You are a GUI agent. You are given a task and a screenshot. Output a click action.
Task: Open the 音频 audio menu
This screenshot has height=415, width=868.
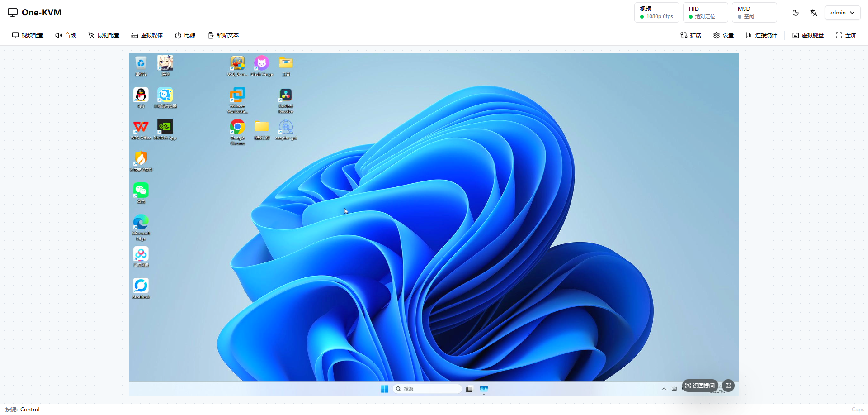tap(66, 35)
